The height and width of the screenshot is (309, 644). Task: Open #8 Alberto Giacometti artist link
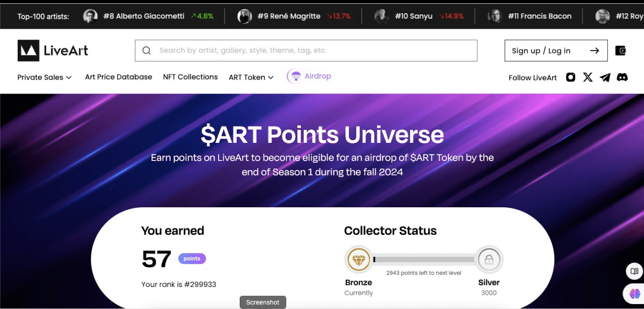(144, 16)
